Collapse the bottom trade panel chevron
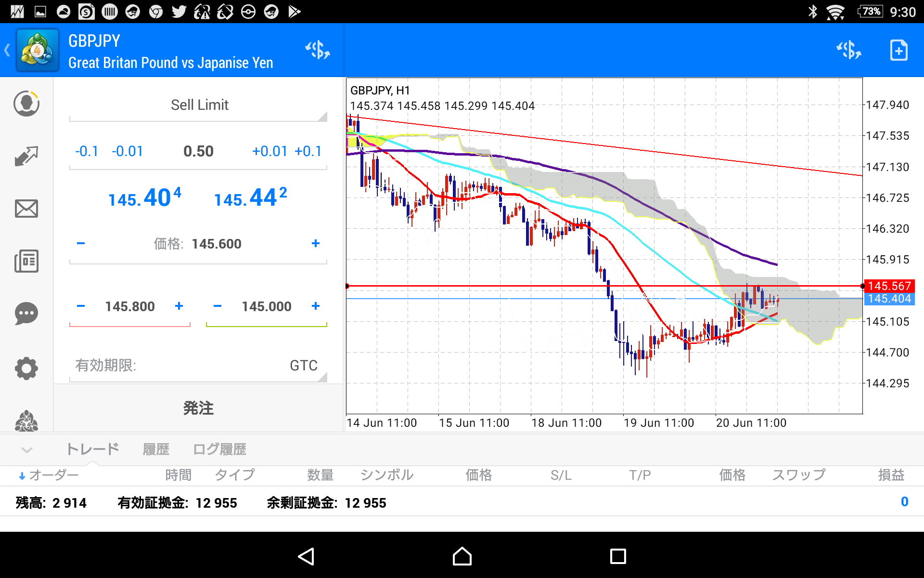The width and height of the screenshot is (924, 578). 27,449
